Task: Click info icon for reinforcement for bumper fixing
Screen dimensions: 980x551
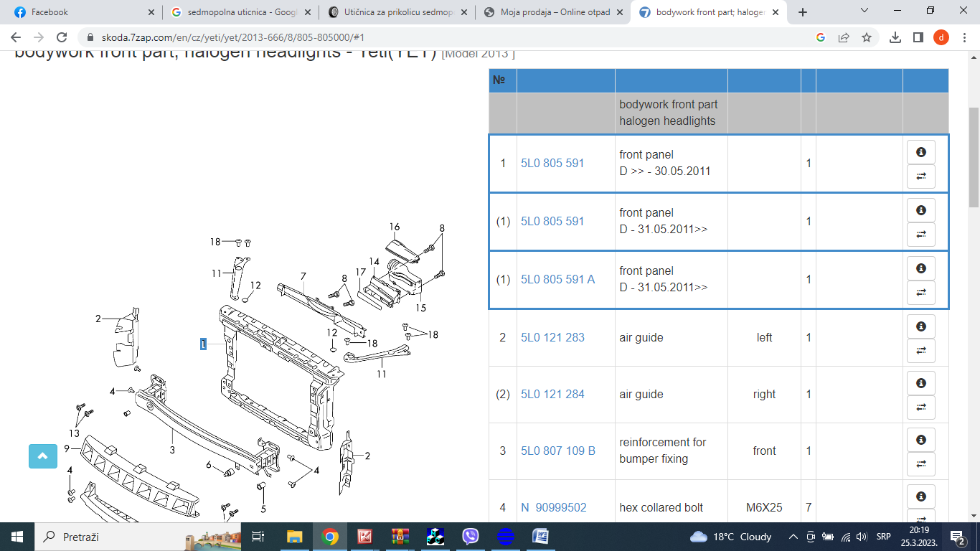Action: tap(921, 440)
